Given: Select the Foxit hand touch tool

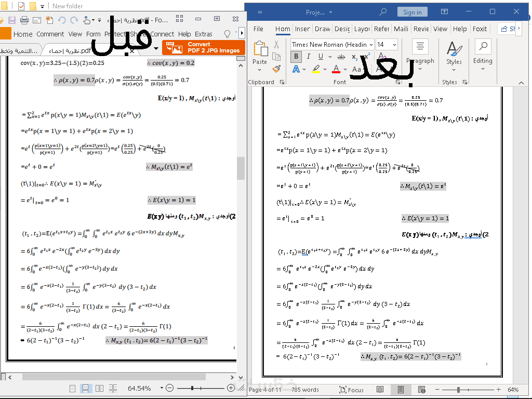Looking at the screenshot, I should click(x=87, y=20).
